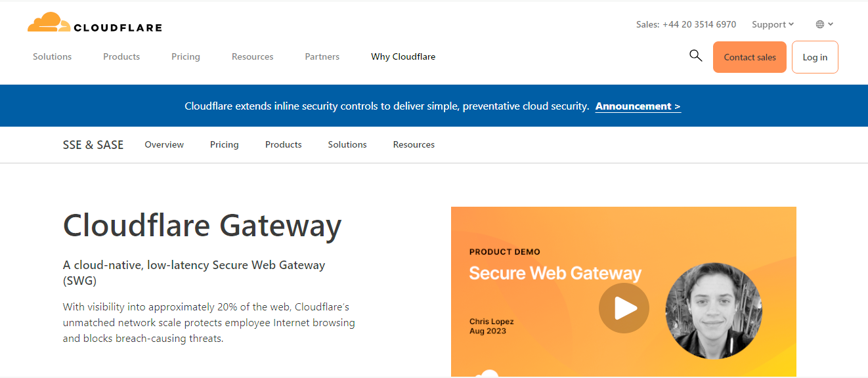
Task: Open Products in SSE & SASE subnav
Action: point(283,144)
